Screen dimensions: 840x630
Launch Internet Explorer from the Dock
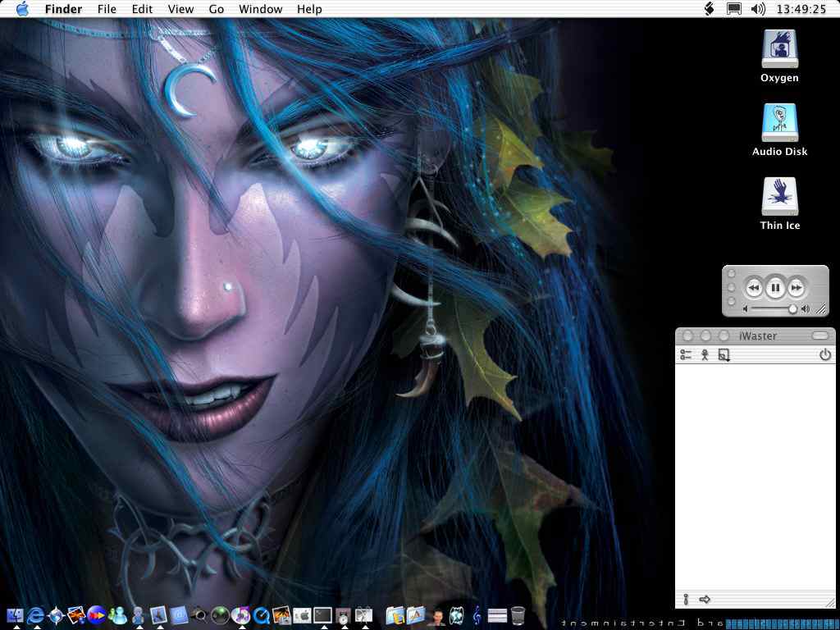[35, 615]
